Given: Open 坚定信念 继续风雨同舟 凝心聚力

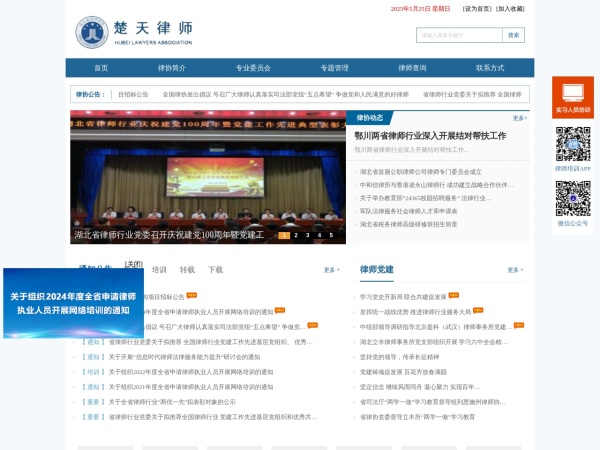Looking at the screenshot, I should (x=420, y=387).
